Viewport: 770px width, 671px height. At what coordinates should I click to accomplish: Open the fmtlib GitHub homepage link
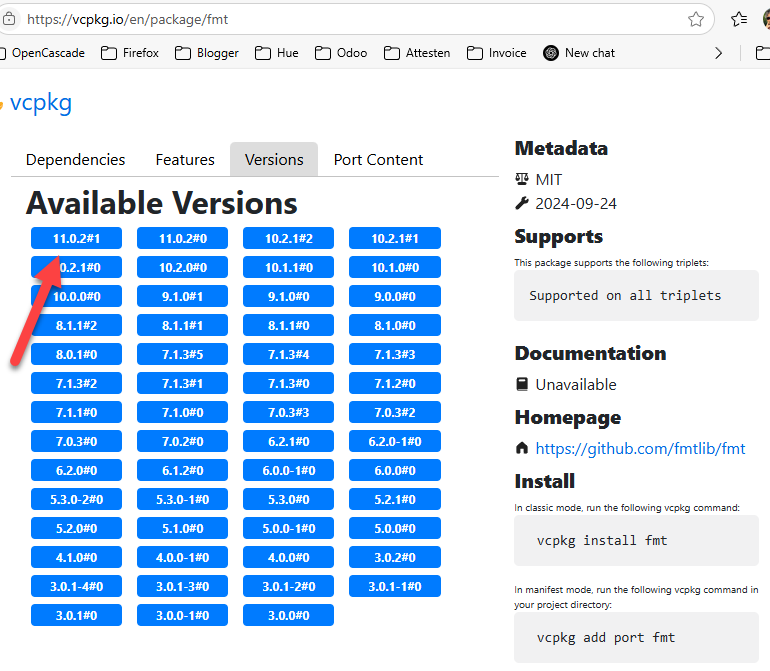[x=640, y=449]
